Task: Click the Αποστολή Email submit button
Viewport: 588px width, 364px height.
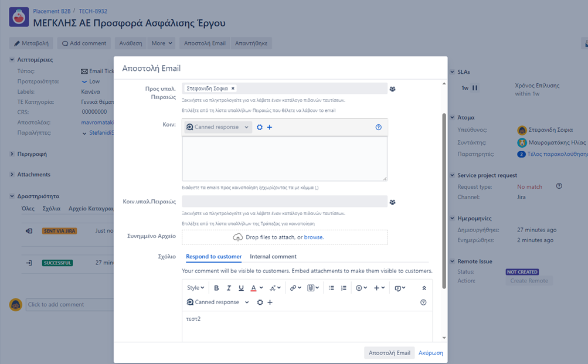Action: (x=389, y=353)
